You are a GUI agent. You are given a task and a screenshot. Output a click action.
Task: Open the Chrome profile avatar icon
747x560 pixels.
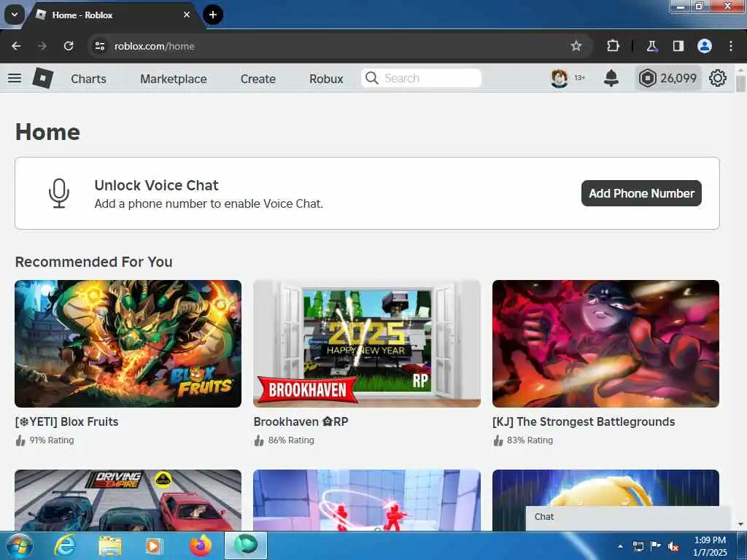704,46
